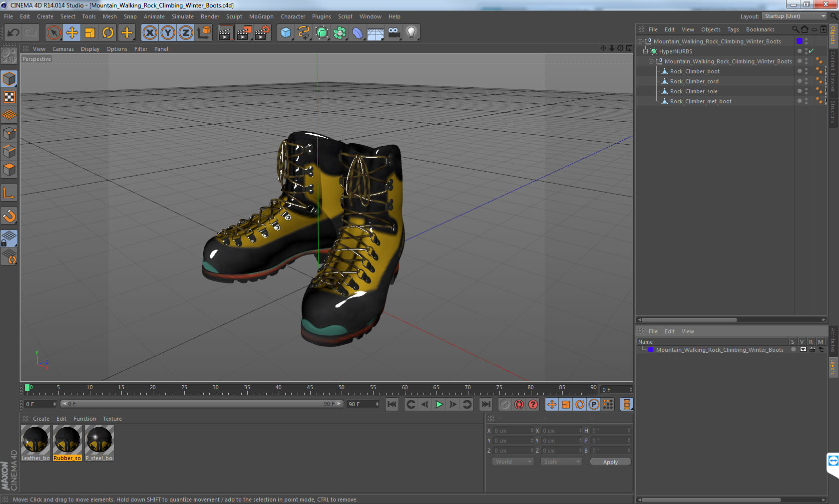This screenshot has width=839, height=504.
Task: Add a light object icon
Action: (412, 33)
